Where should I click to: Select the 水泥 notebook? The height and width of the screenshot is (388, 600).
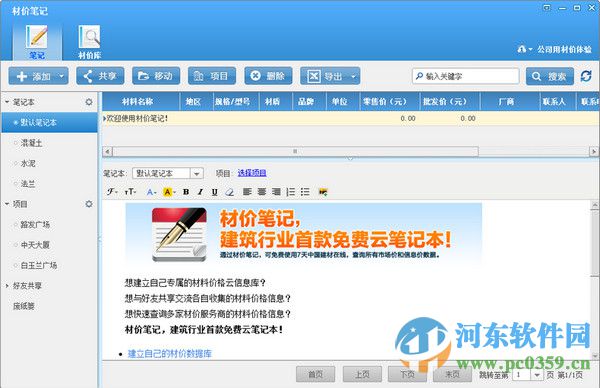(x=28, y=163)
